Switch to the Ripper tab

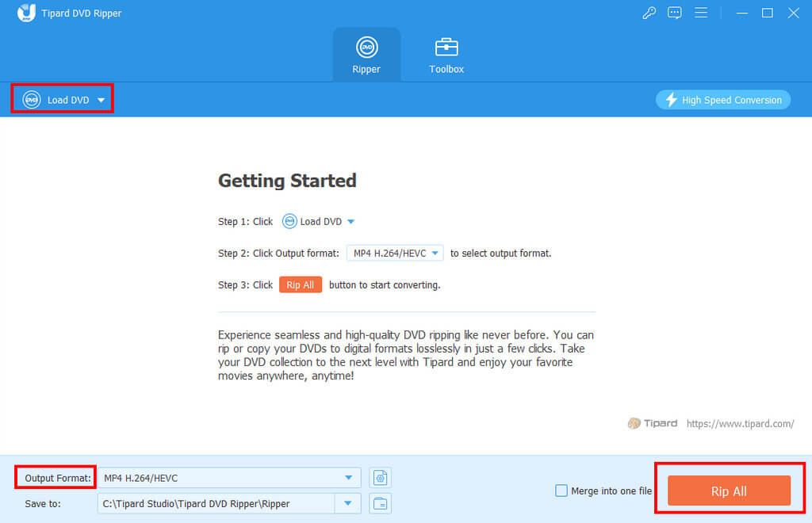[366, 55]
